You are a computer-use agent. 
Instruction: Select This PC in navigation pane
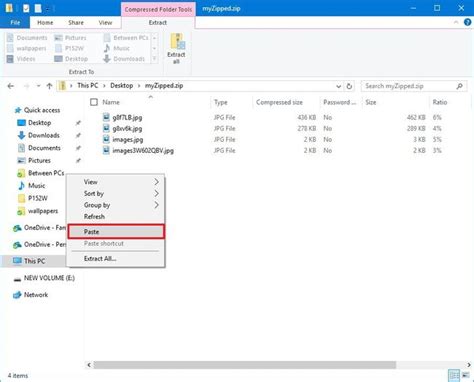[34, 261]
